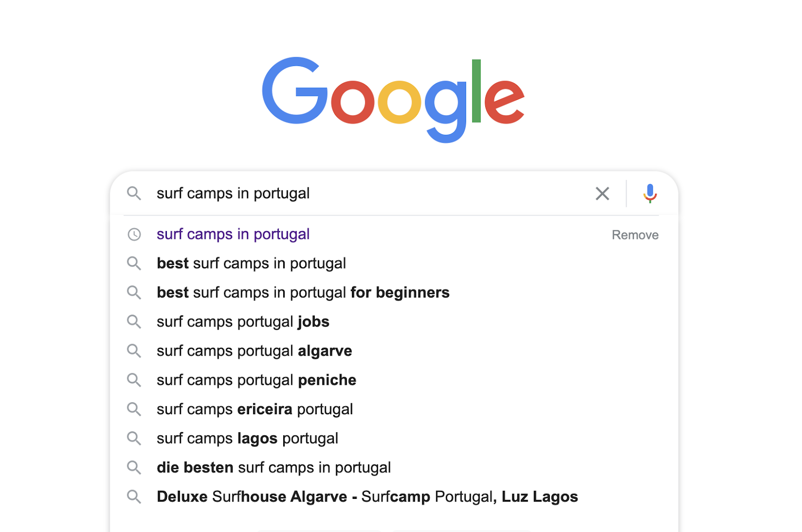Image resolution: width=802 pixels, height=532 pixels.
Task: Click search icon next to 'surf camps portugal algarve'
Action: [x=134, y=351]
